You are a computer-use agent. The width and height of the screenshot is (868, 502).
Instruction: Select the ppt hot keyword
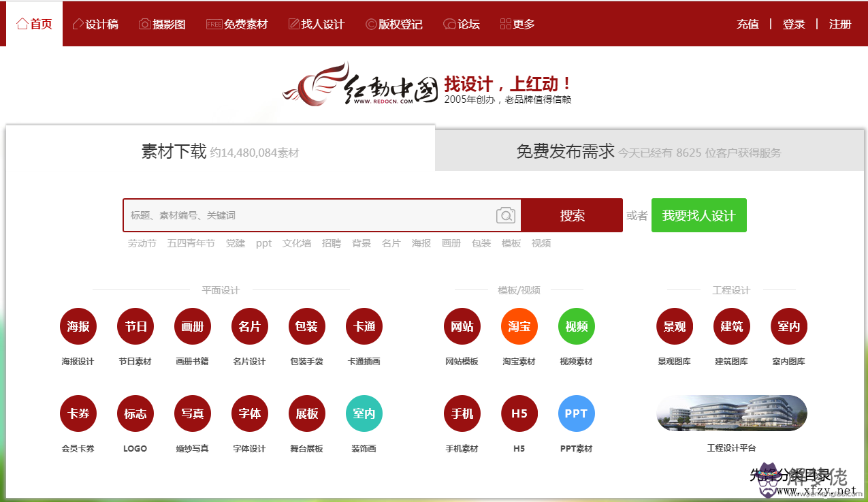point(264,243)
